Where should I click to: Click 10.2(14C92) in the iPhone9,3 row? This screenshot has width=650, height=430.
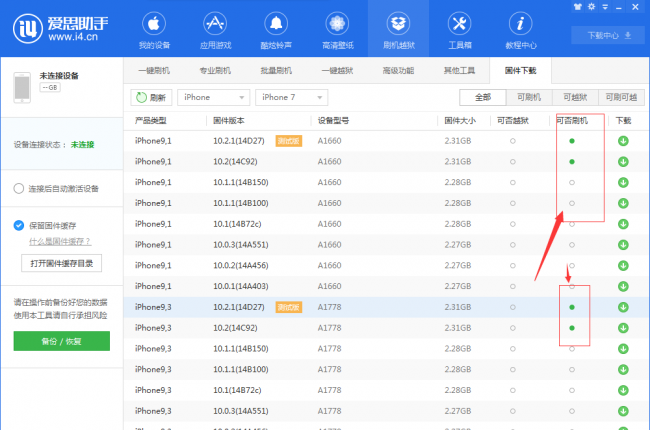(x=235, y=328)
